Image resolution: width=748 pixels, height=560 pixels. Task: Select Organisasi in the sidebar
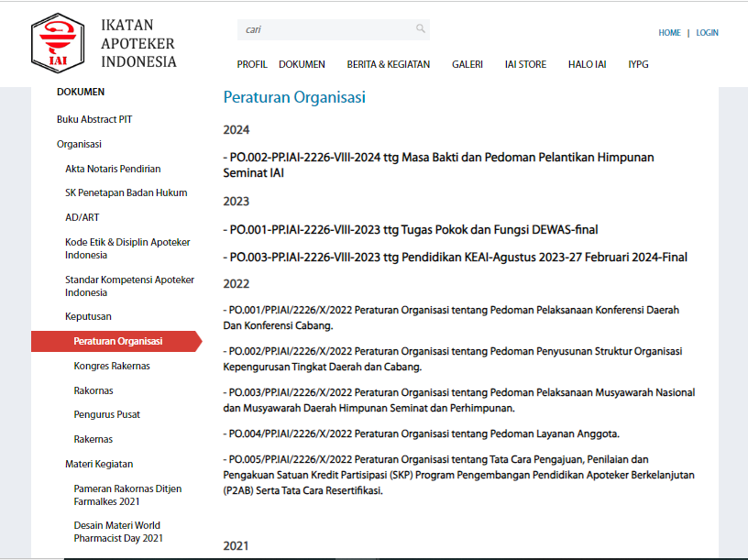click(79, 144)
